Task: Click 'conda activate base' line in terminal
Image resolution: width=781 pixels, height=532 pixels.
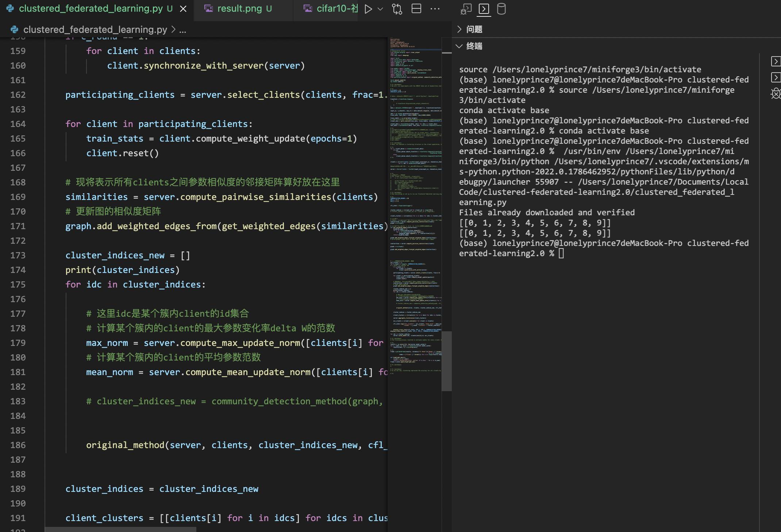Action: click(x=504, y=110)
